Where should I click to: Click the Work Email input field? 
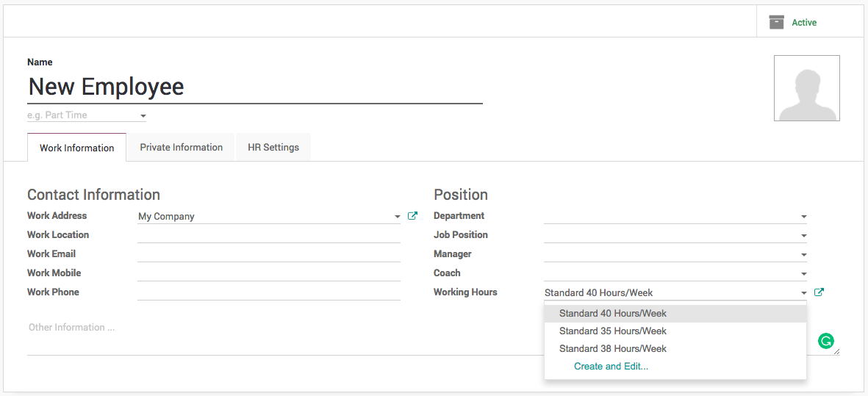coord(268,254)
